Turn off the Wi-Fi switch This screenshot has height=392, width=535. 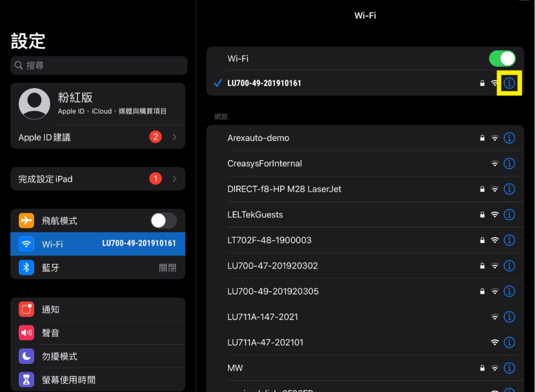click(502, 58)
